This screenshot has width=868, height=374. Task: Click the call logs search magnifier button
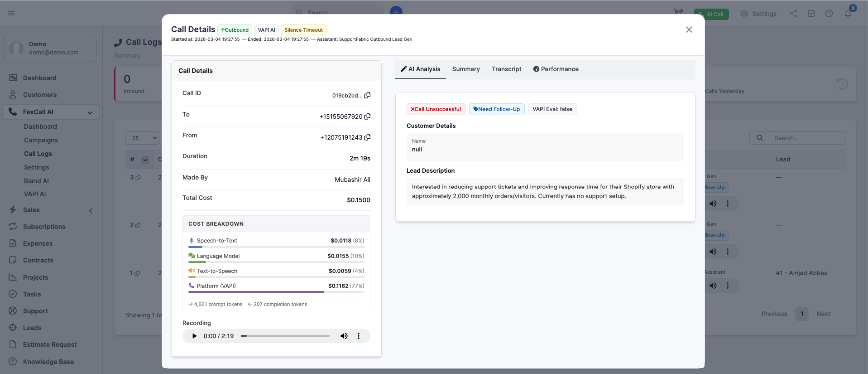pos(760,138)
